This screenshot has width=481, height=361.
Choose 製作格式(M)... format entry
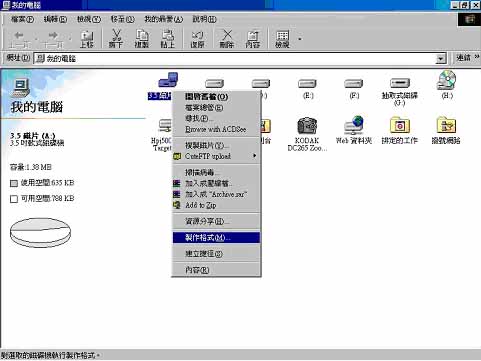(x=216, y=237)
